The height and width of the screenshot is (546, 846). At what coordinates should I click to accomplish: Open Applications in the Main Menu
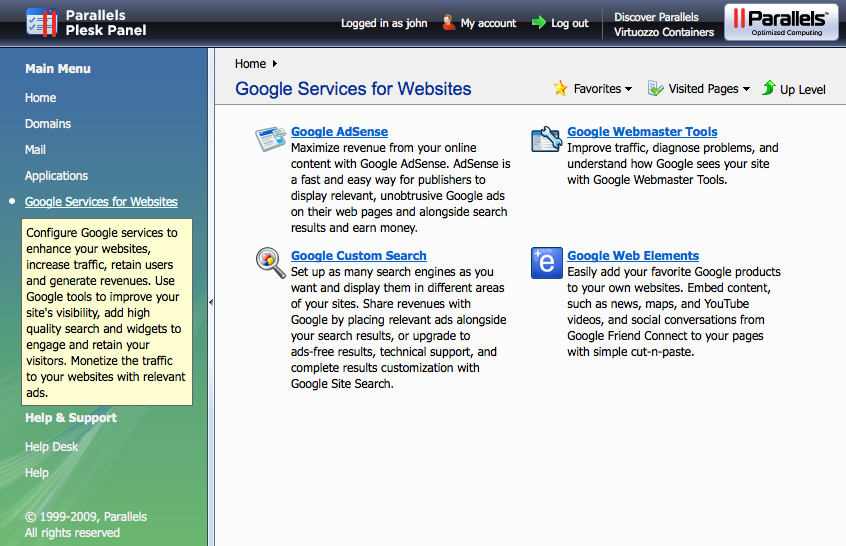point(56,175)
